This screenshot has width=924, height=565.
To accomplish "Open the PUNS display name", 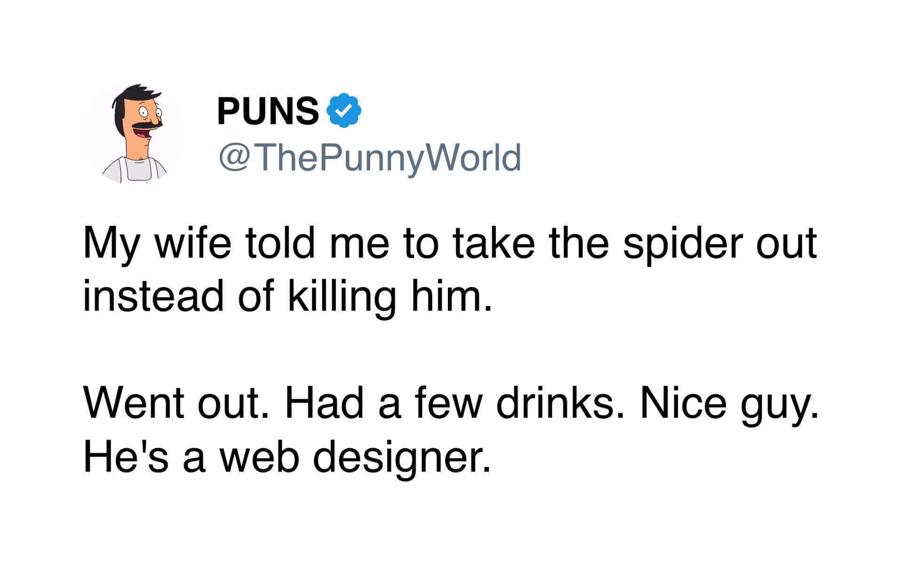I will 267,111.
